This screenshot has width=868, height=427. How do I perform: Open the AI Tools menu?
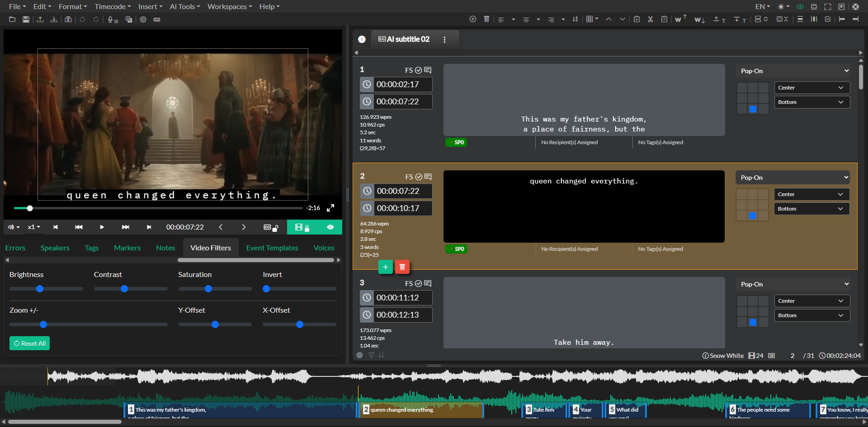pos(185,7)
